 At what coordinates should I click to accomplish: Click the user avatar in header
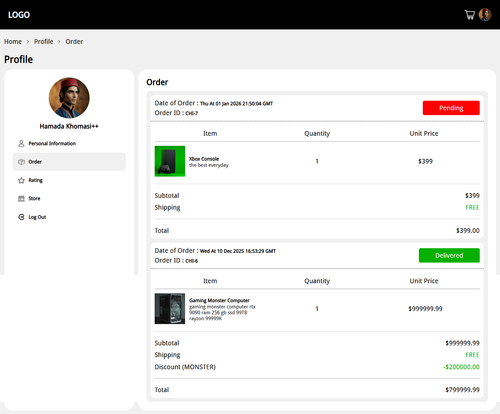(x=485, y=15)
